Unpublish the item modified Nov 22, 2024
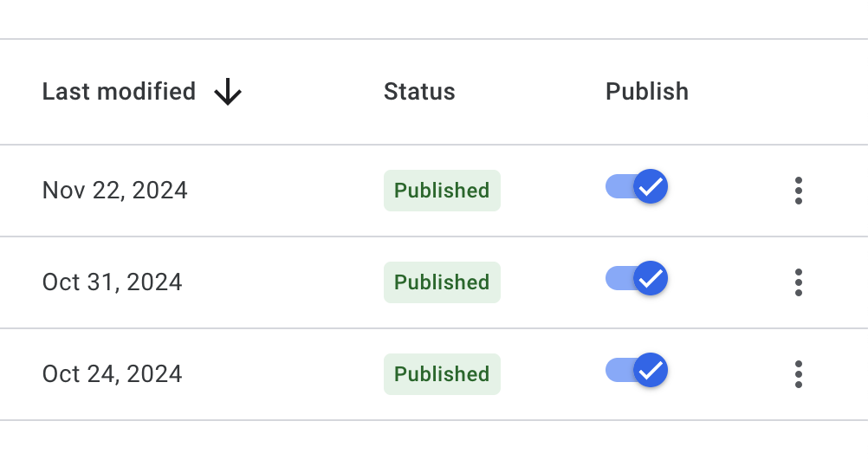Image resolution: width=868 pixels, height=473 pixels. click(637, 186)
